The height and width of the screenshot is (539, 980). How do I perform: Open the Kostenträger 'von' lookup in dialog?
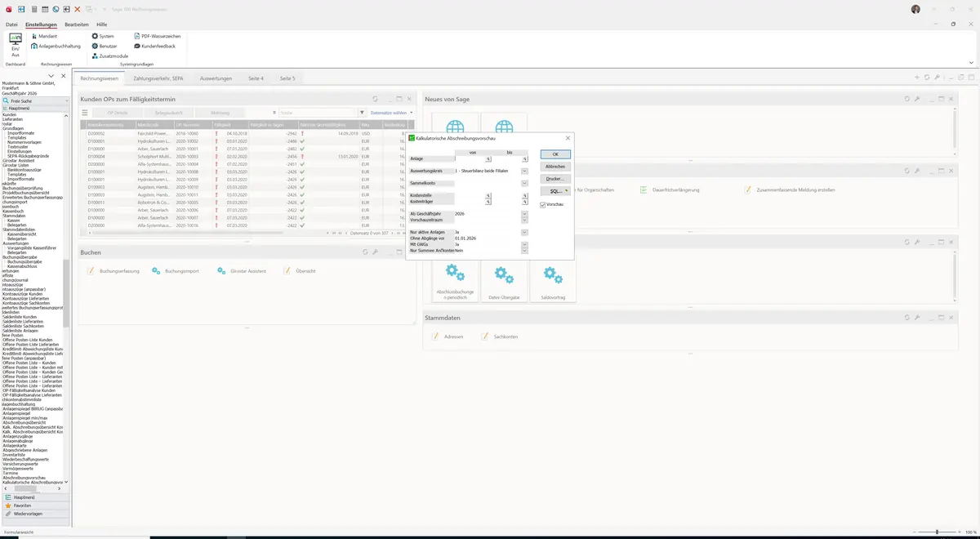click(x=488, y=201)
